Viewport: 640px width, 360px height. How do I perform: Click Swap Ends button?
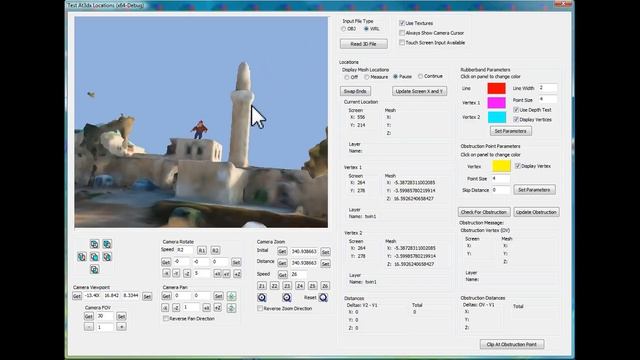point(355,91)
